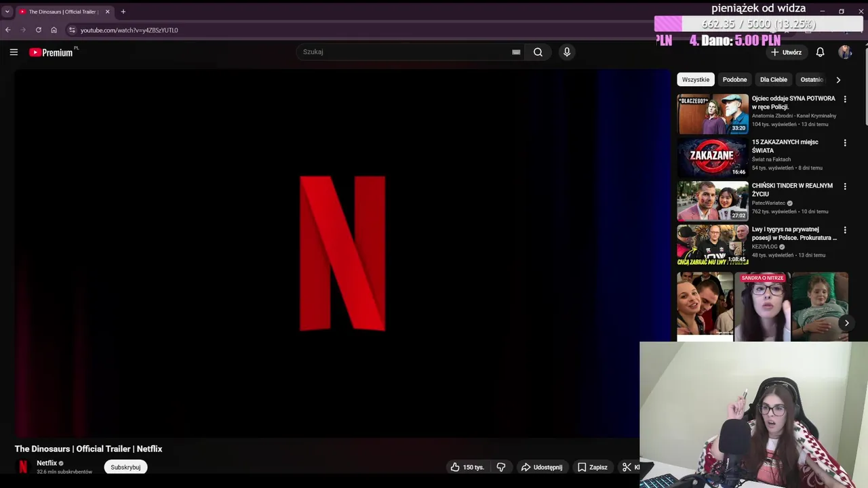Screen dimensions: 868x488
Task: Open the YouTube hamburger guide menu
Action: (x=14, y=52)
